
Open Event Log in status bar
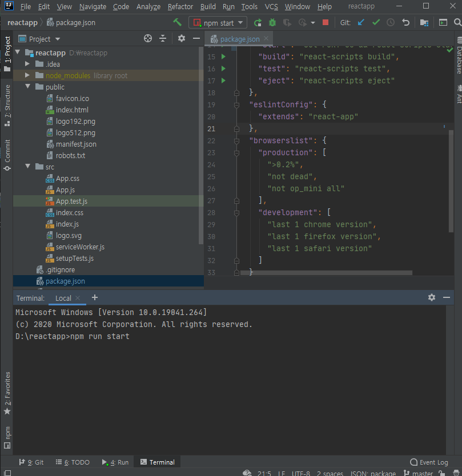click(x=429, y=462)
